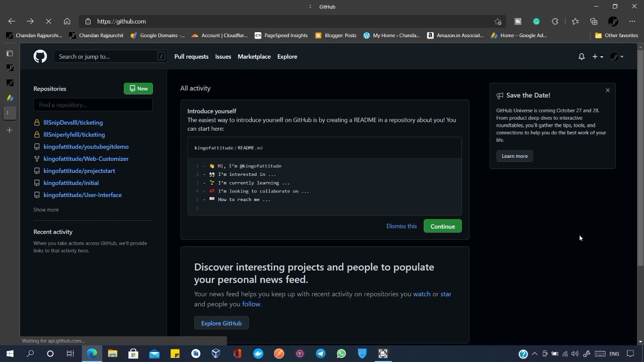
Task: Click the browser forward arrow
Action: pyautogui.click(x=30, y=21)
